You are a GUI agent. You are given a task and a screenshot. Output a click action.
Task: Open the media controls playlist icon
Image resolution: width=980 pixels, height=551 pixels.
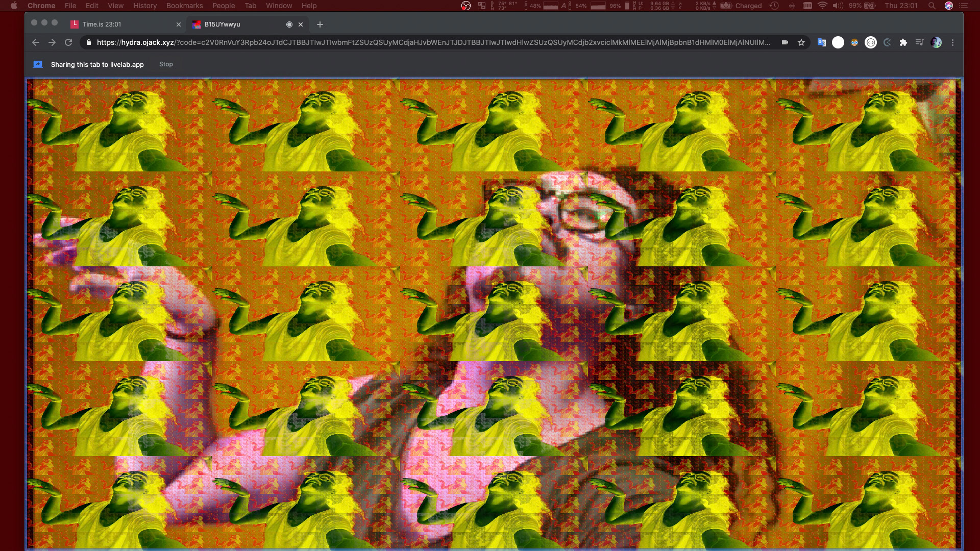(919, 42)
